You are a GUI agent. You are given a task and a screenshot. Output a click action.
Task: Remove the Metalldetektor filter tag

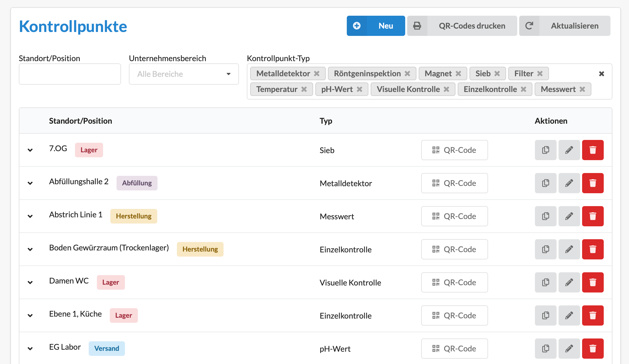point(317,73)
